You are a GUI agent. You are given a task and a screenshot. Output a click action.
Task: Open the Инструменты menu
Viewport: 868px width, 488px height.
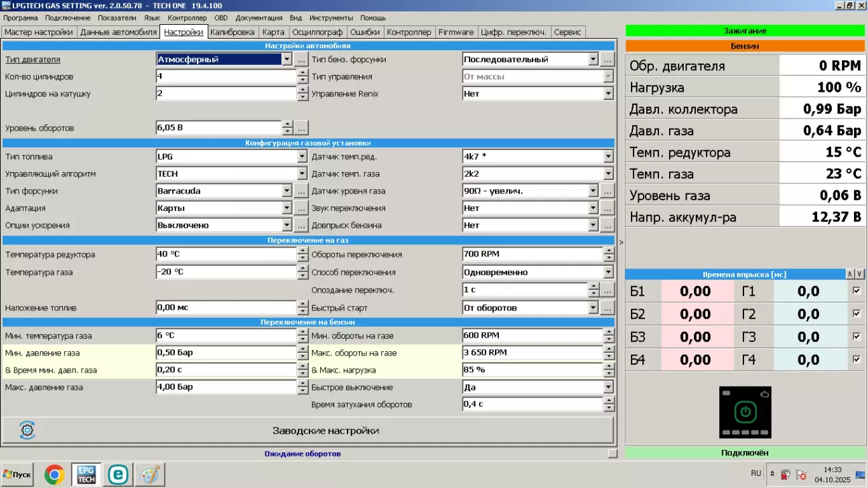[331, 18]
